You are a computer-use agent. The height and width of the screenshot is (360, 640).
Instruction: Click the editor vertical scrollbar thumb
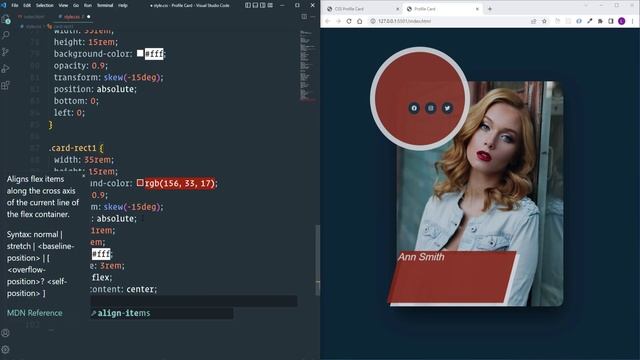(x=318, y=260)
